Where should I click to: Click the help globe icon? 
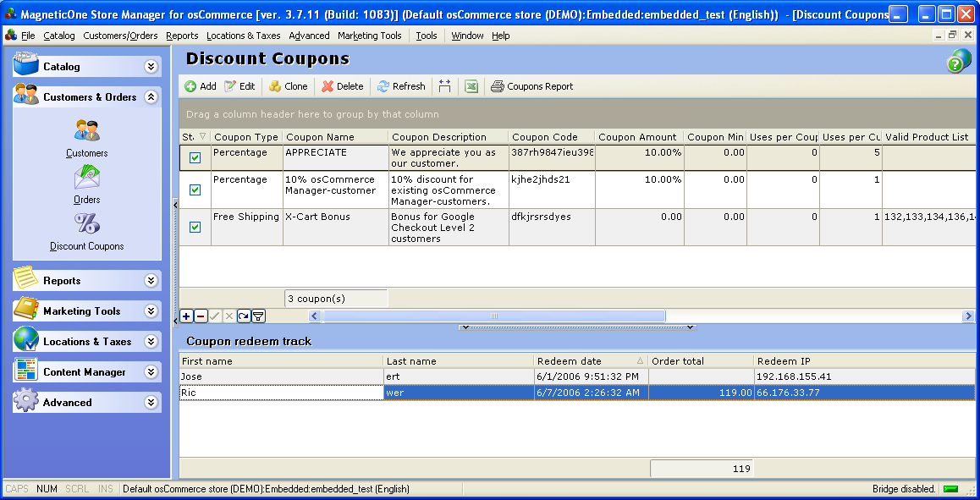coord(959,61)
